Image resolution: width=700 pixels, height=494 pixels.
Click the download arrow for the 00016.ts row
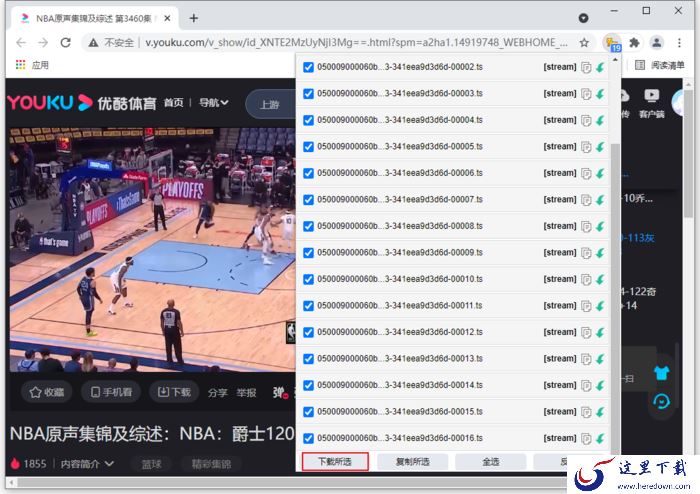[x=600, y=438]
